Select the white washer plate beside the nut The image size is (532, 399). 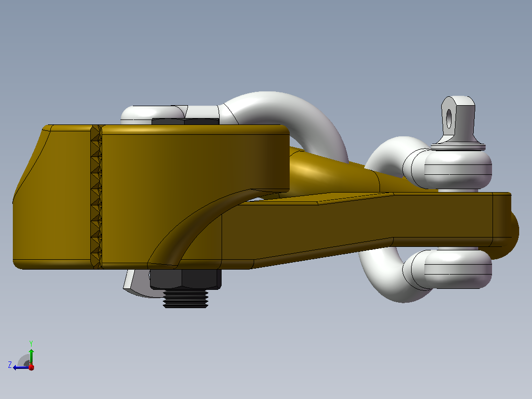[x=136, y=283]
